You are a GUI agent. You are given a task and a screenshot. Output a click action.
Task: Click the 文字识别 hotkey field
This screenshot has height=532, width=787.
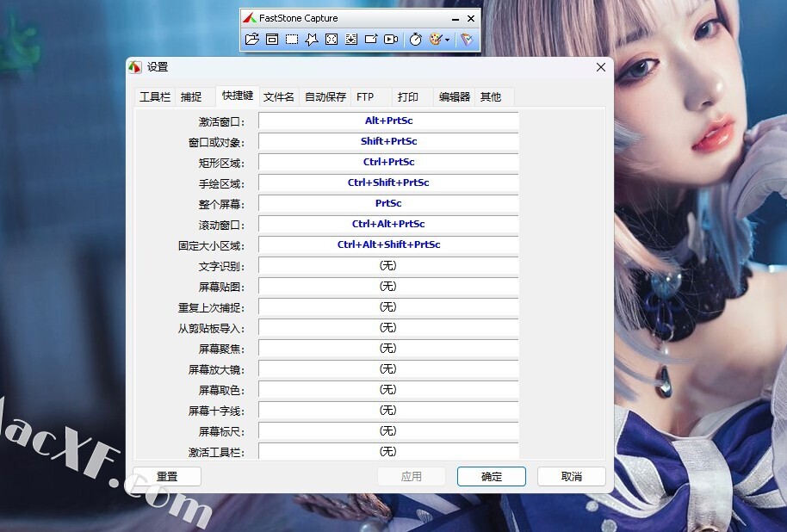point(388,265)
